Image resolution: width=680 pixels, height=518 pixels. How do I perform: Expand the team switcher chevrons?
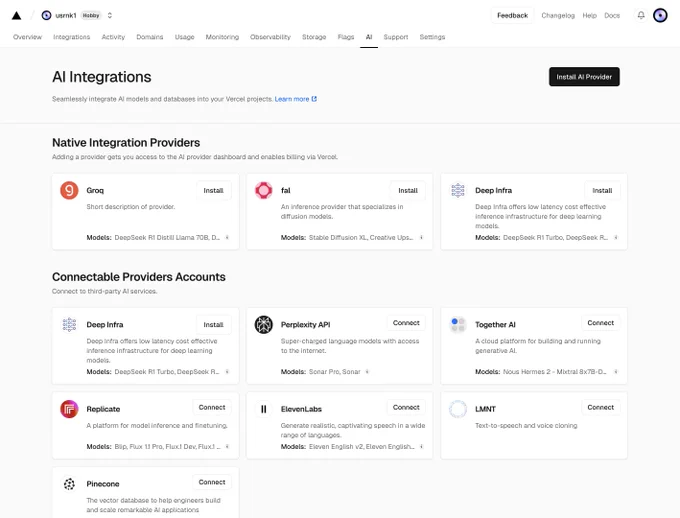(110, 16)
